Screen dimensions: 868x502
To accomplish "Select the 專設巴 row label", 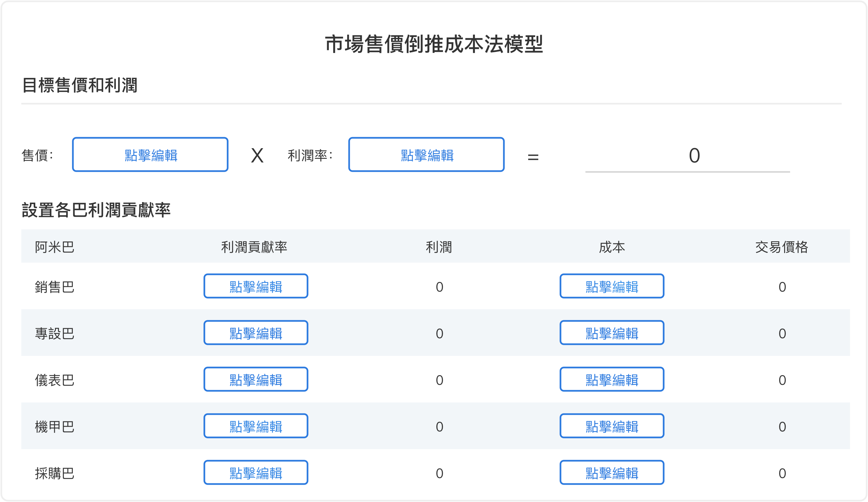I will coord(55,334).
